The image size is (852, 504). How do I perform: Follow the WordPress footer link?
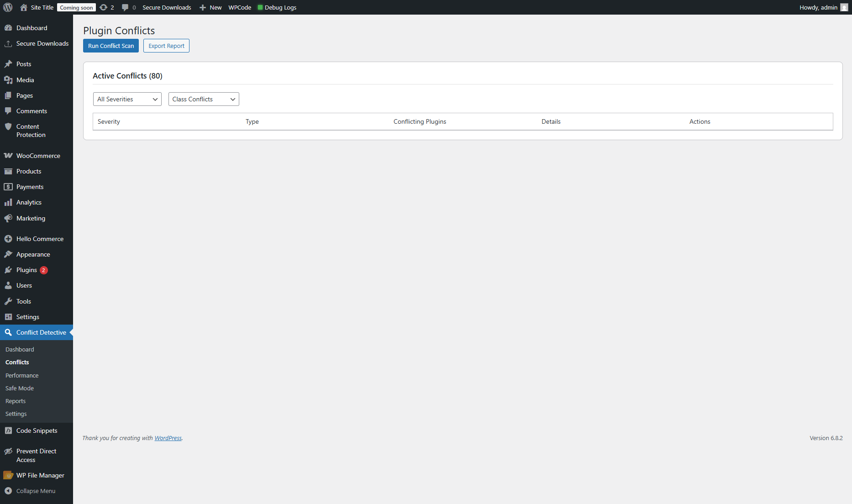click(168, 438)
